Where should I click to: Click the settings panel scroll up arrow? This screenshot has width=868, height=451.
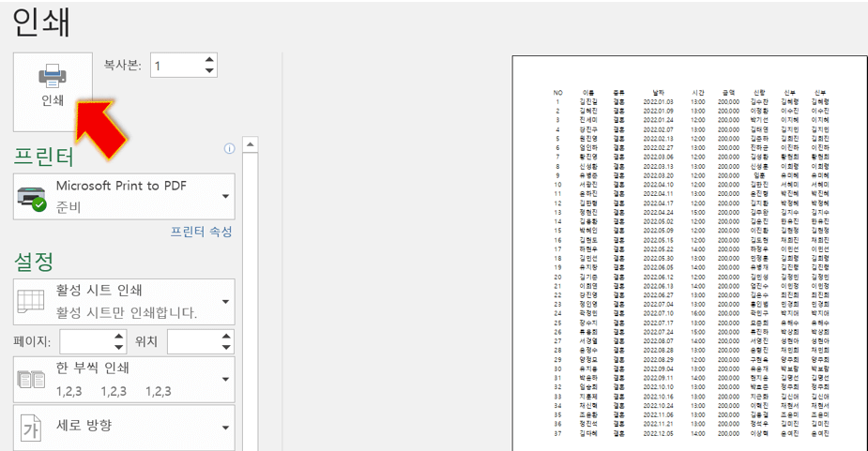tap(251, 144)
